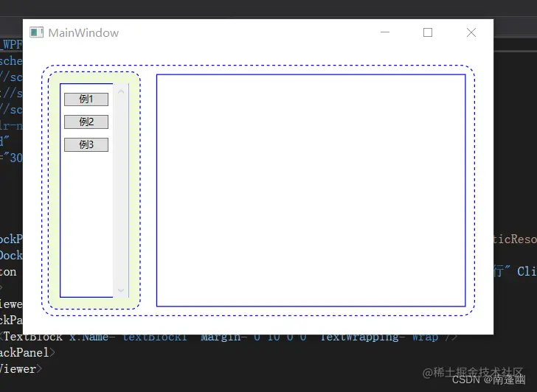Click the scrollbar down arrow
Screen dimensions: 537x392
[x=121, y=290]
